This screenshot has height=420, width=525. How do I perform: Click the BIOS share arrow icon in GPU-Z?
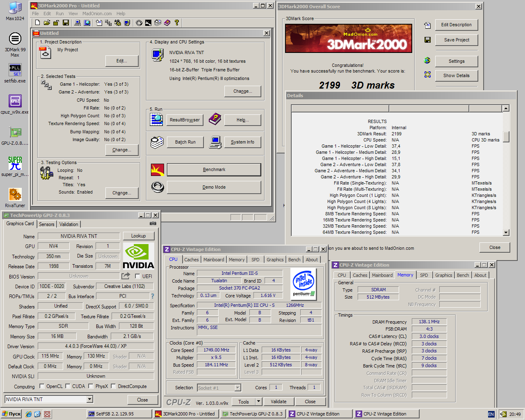coord(126,276)
